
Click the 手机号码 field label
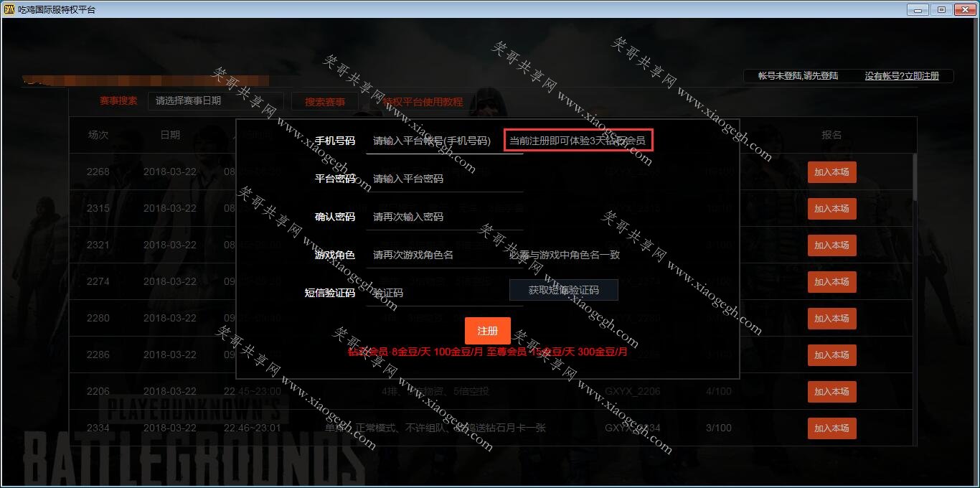[335, 141]
